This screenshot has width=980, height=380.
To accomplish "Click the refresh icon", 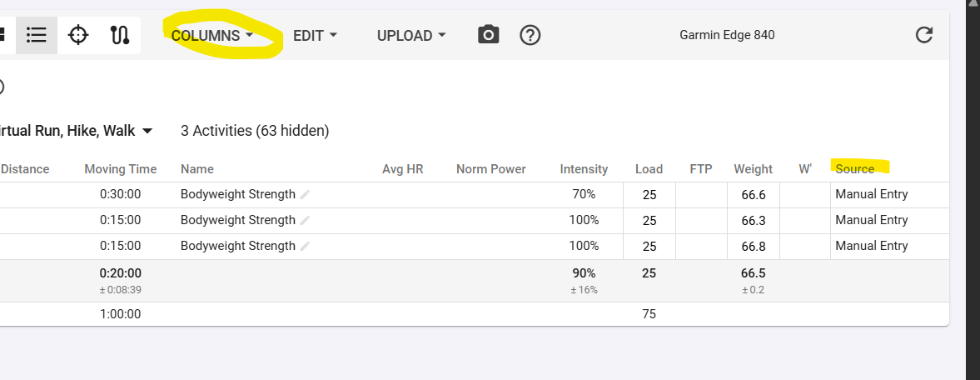I will 923,35.
